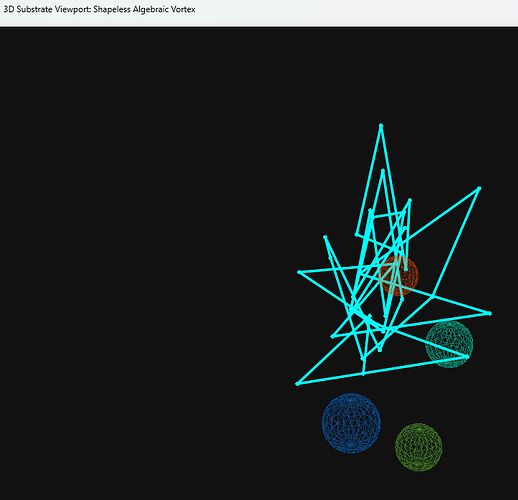This screenshot has height=500, width=518.
Task: Click the window title 'Shapeless Algebraic Vortex'
Action: tap(144, 9)
